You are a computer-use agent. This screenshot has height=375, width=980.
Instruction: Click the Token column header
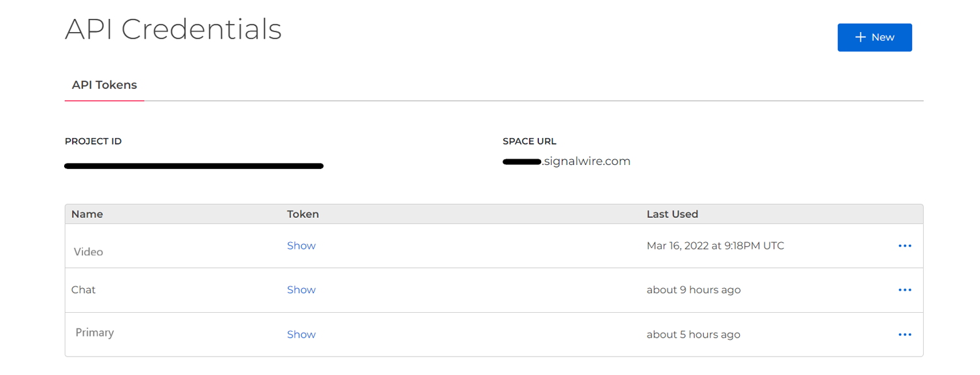[x=302, y=214]
